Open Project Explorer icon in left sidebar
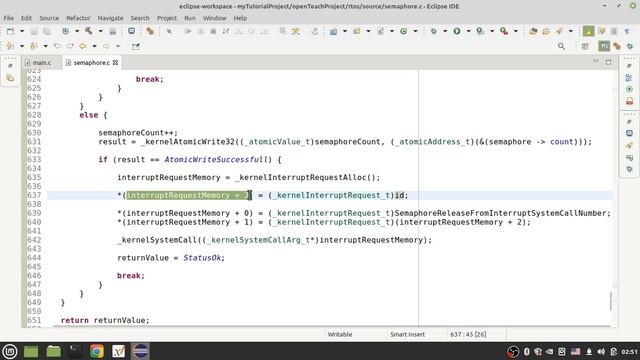The image size is (640, 360). coord(10,78)
